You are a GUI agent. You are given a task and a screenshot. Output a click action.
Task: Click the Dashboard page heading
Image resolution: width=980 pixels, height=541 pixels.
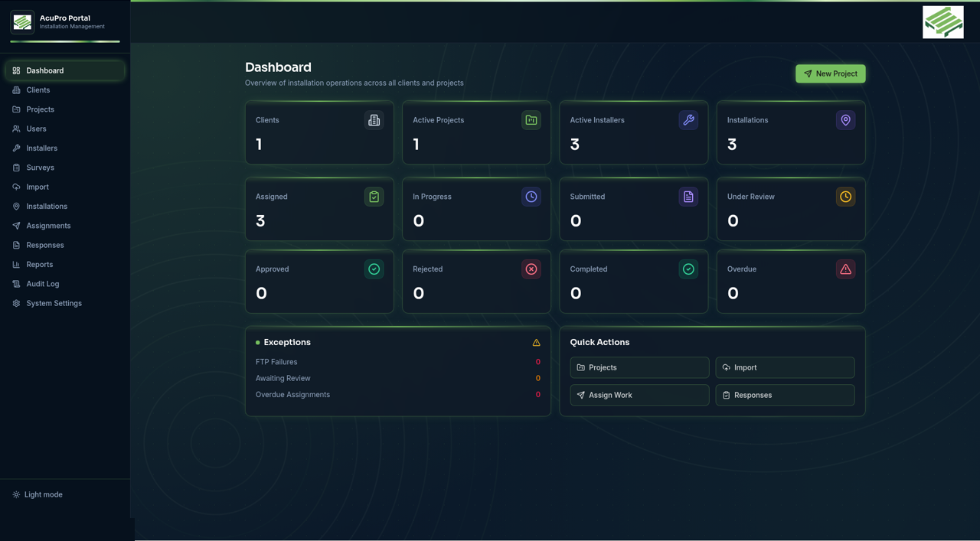(278, 67)
